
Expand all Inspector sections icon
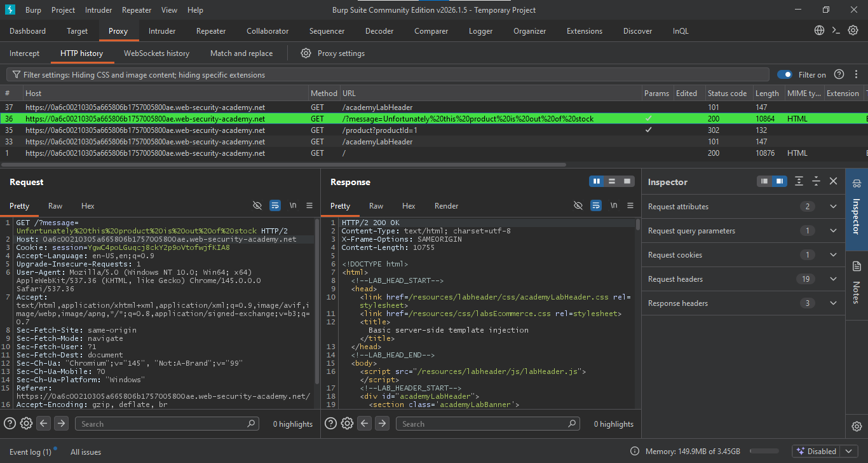[x=799, y=181]
